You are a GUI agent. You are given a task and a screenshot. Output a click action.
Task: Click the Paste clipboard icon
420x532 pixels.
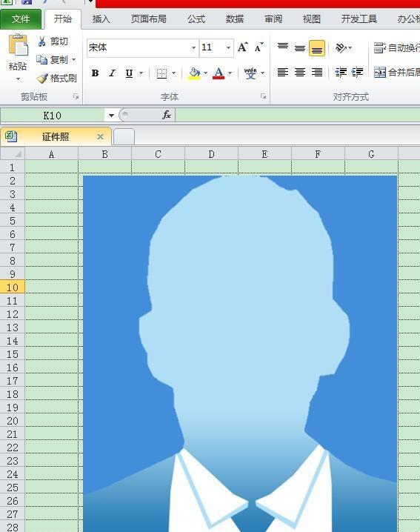[18, 45]
